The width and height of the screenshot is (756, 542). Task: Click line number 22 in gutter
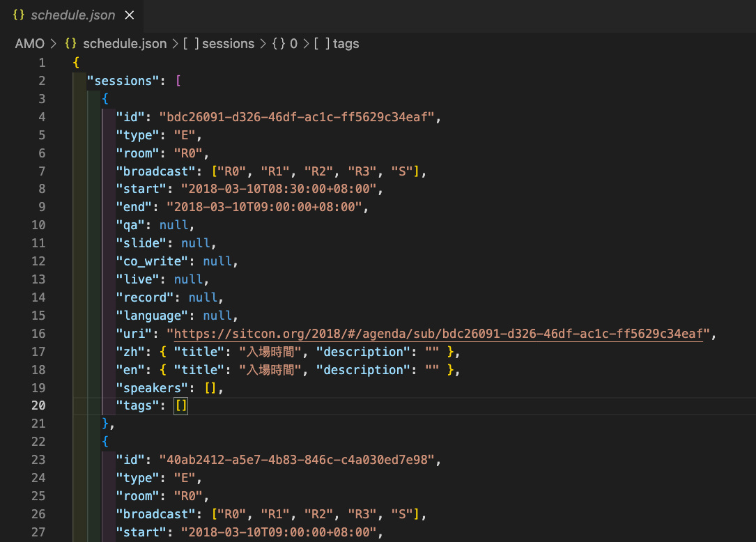click(38, 442)
